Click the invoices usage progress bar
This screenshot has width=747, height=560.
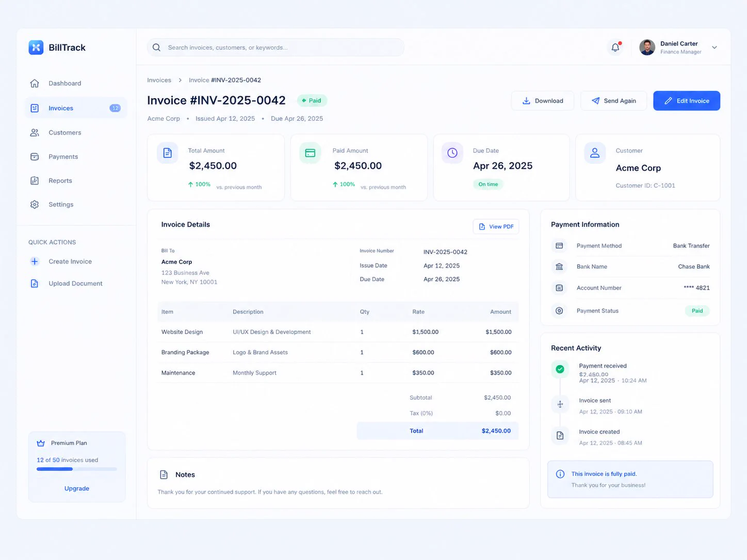click(77, 469)
